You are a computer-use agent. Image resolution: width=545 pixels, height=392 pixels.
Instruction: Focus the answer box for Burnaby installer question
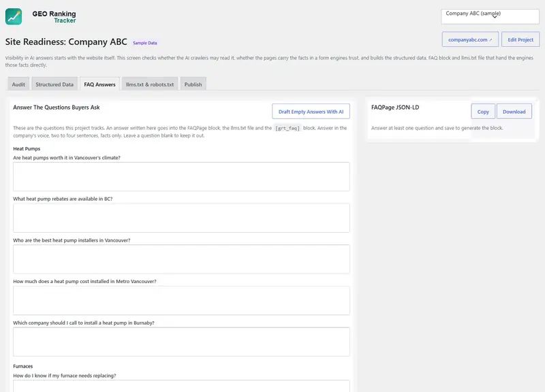[x=181, y=342]
